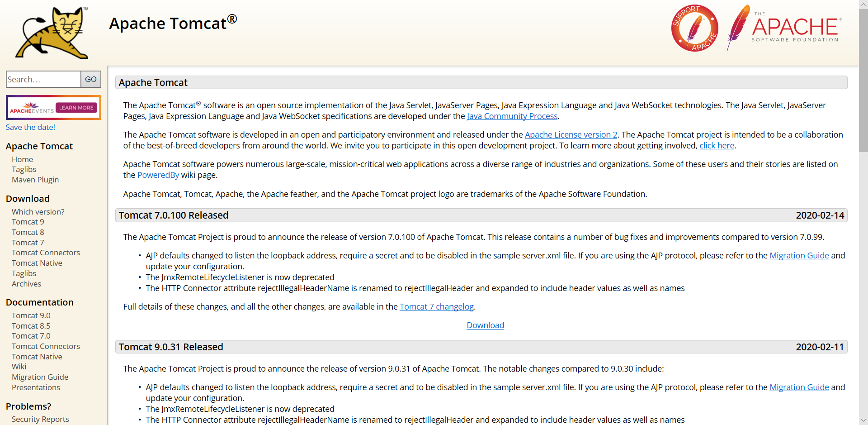Image resolution: width=868 pixels, height=425 pixels.
Task: Open Tomcat 9.0 documentation
Action: (x=31, y=315)
